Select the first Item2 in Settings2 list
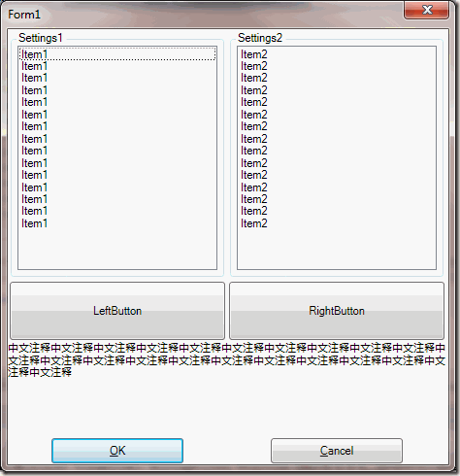 tap(337, 54)
